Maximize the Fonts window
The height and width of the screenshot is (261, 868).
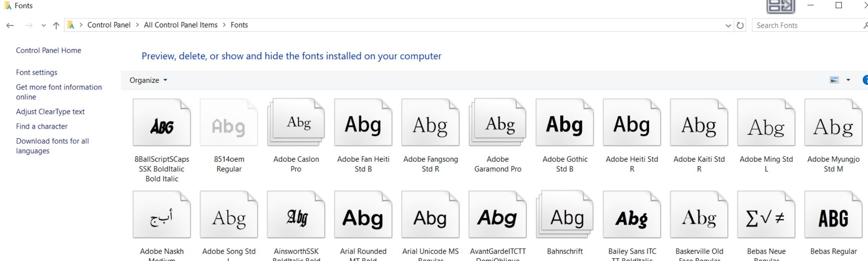click(x=839, y=5)
